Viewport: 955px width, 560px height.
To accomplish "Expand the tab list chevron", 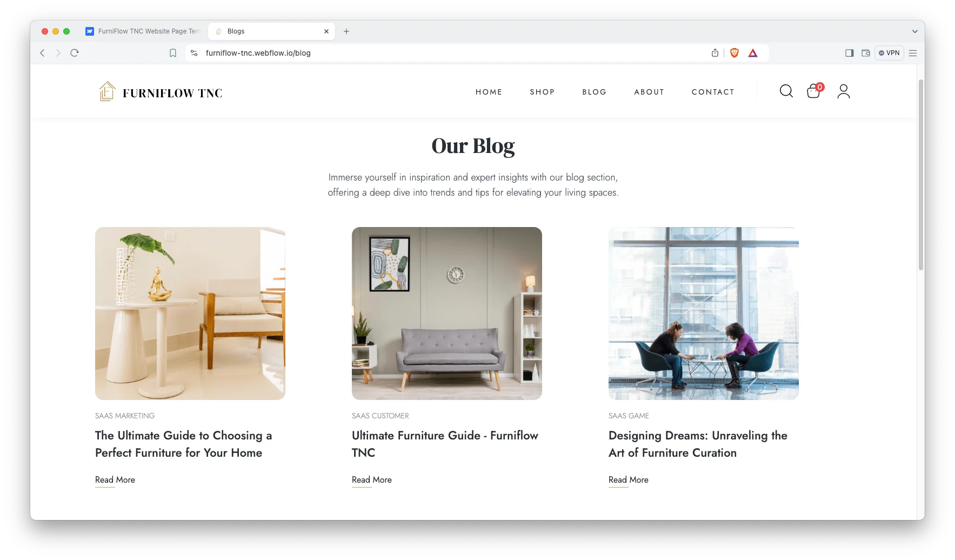I will pyautogui.click(x=915, y=31).
